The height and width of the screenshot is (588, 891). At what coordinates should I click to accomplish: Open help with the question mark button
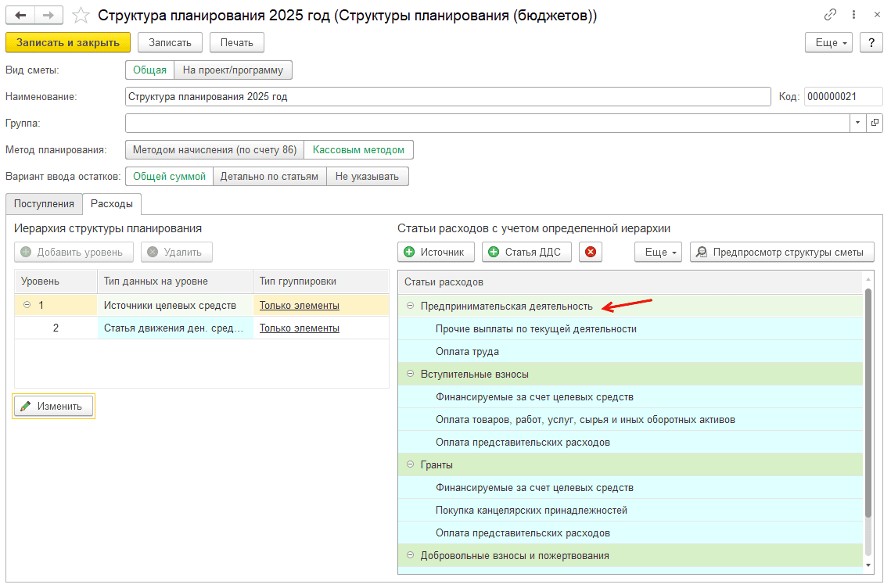[871, 42]
